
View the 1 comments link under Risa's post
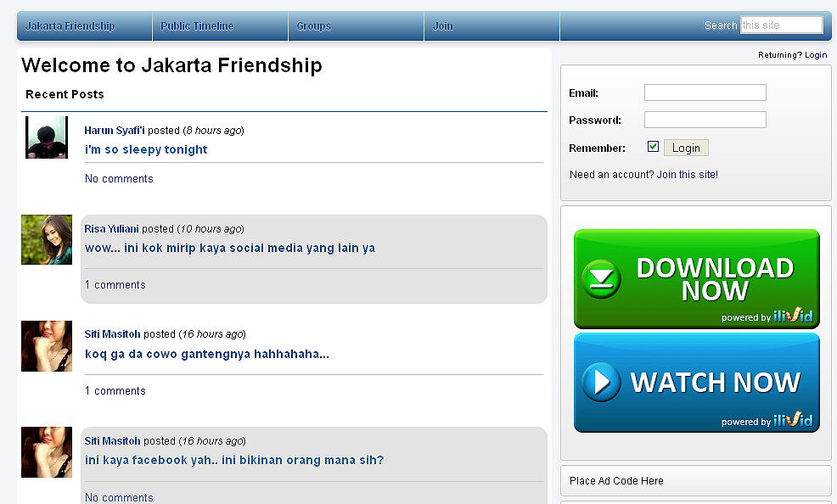(115, 285)
